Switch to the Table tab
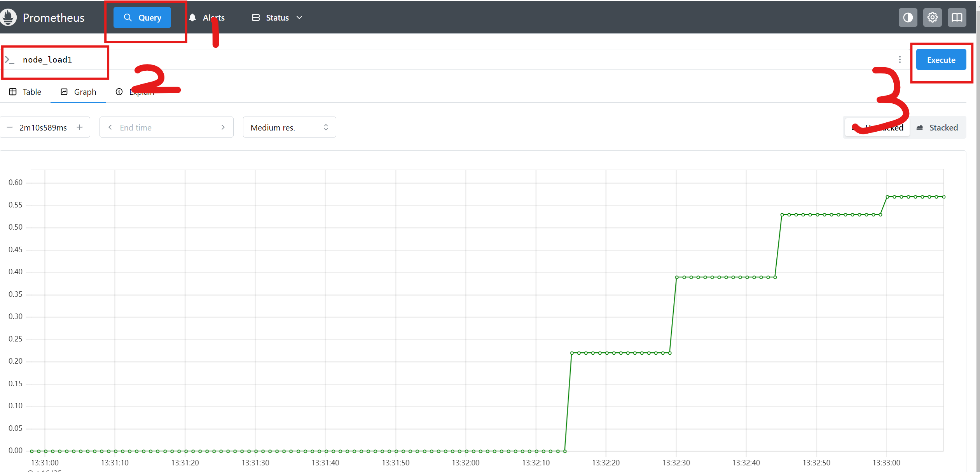This screenshot has height=472, width=980. 25,92
